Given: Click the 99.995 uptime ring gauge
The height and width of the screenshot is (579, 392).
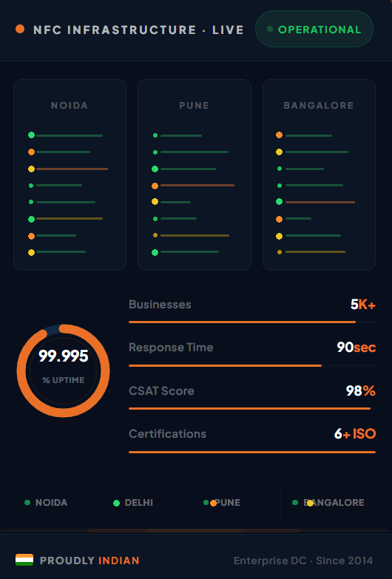Looking at the screenshot, I should tap(63, 370).
